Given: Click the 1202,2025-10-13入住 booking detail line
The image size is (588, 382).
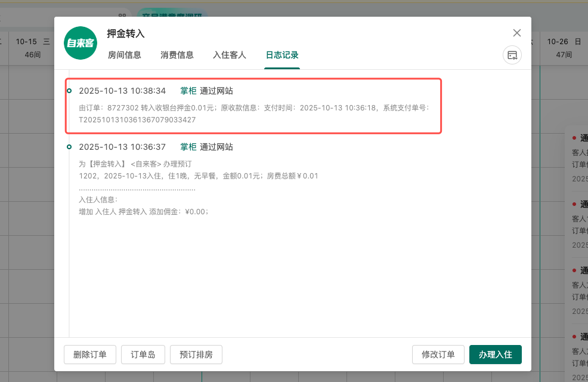Looking at the screenshot, I should [x=199, y=176].
